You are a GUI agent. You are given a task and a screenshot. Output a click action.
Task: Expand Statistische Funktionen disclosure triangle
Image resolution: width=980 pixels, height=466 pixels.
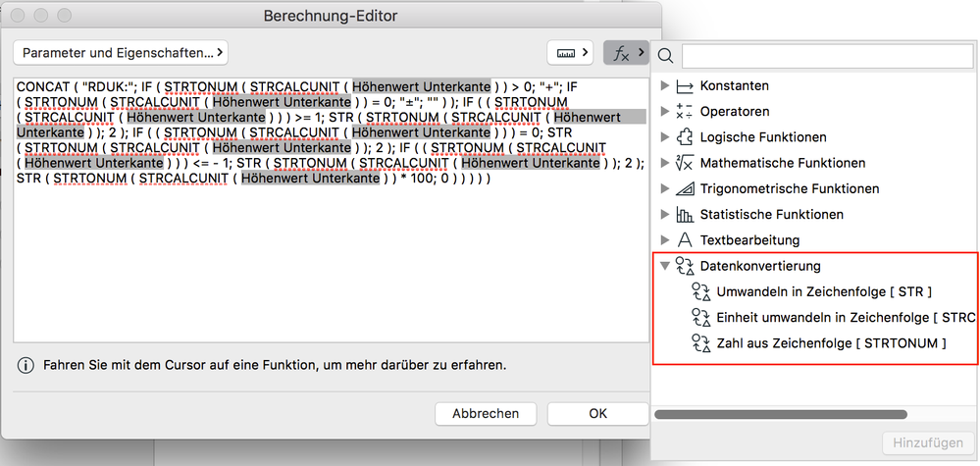[664, 214]
